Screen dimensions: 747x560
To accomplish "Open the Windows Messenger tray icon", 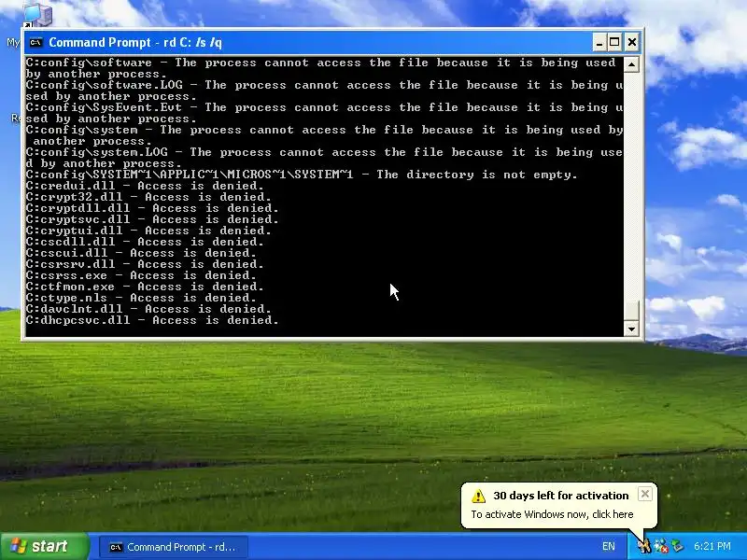I will 660,546.
